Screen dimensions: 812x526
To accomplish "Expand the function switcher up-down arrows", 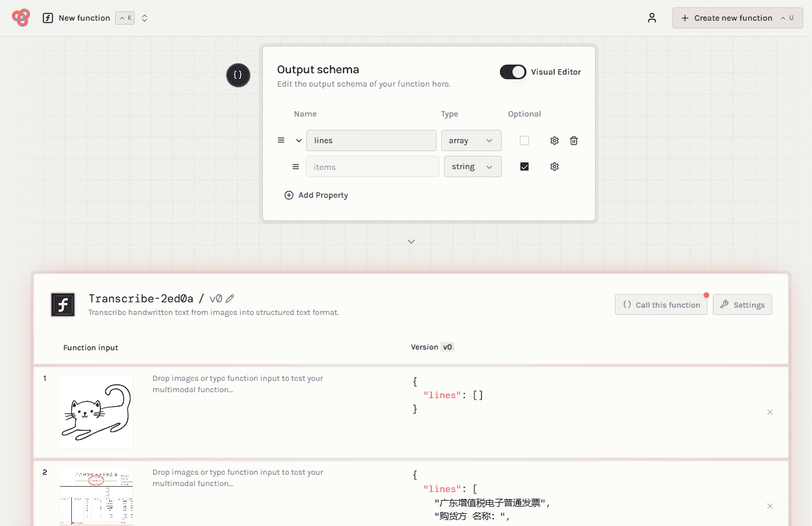I will point(144,18).
